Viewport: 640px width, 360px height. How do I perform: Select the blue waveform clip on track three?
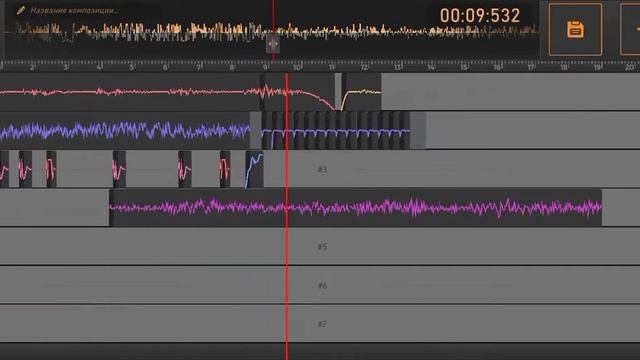pyautogui.click(x=254, y=169)
